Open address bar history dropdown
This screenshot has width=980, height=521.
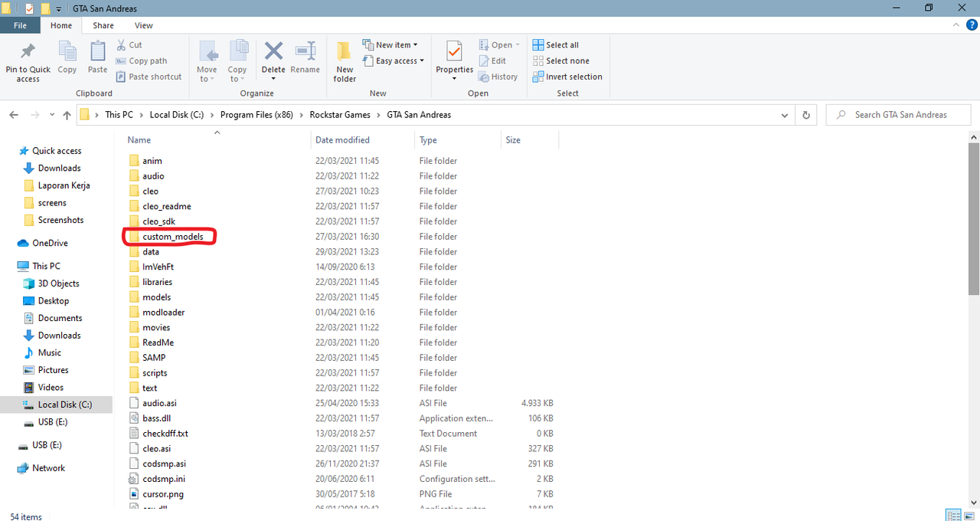click(x=785, y=115)
